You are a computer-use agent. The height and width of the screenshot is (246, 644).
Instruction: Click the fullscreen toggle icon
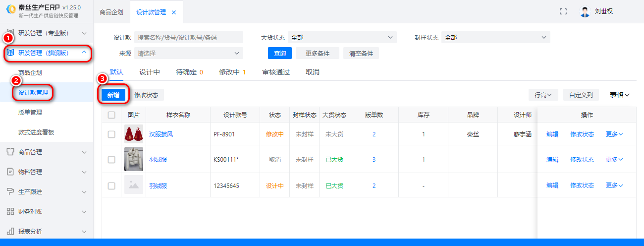(x=563, y=11)
